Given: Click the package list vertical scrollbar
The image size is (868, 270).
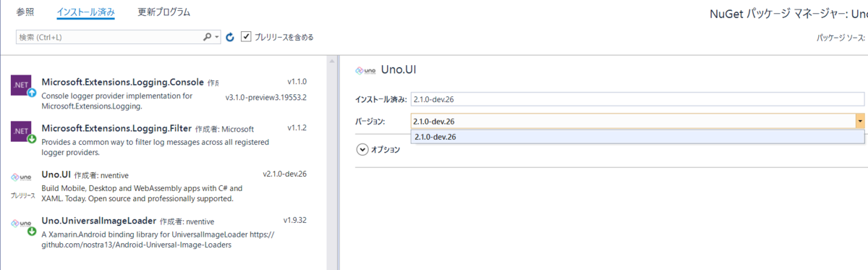Looking at the screenshot, I should pos(331,163).
